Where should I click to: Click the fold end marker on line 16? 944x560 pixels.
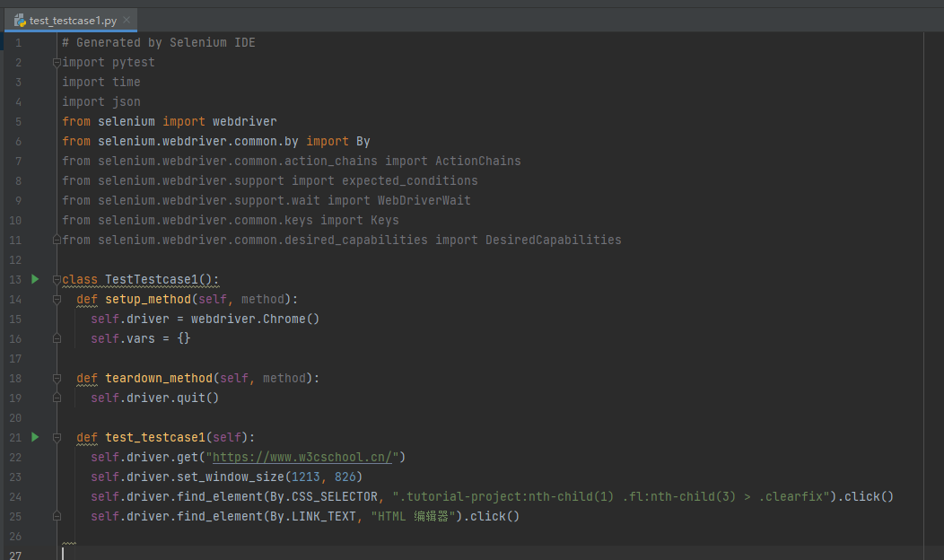click(57, 339)
